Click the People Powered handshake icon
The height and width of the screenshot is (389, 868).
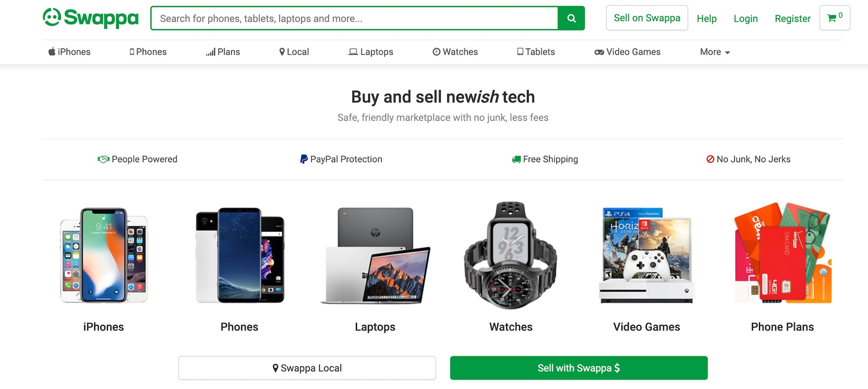tap(103, 159)
